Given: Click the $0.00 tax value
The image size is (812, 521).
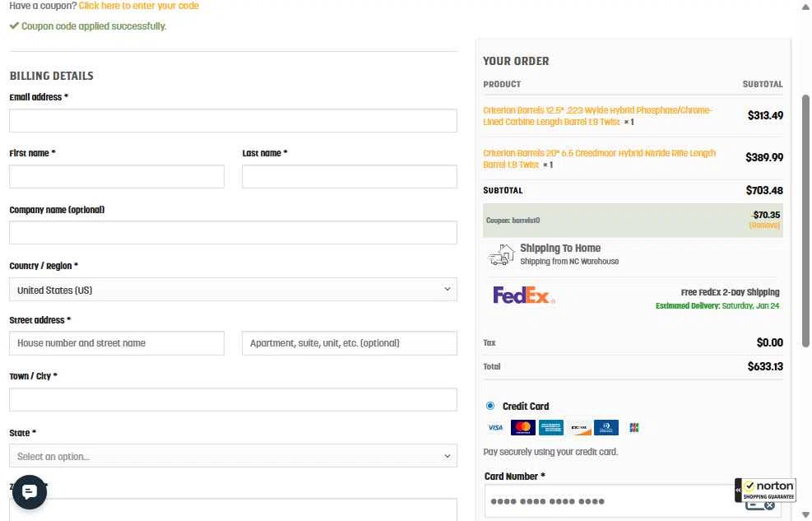Looking at the screenshot, I should [769, 342].
